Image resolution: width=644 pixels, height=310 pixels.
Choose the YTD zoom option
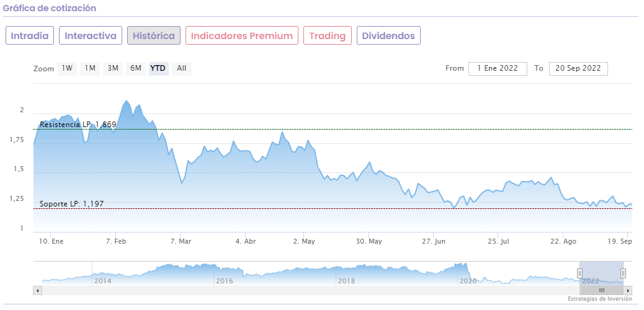[158, 68]
